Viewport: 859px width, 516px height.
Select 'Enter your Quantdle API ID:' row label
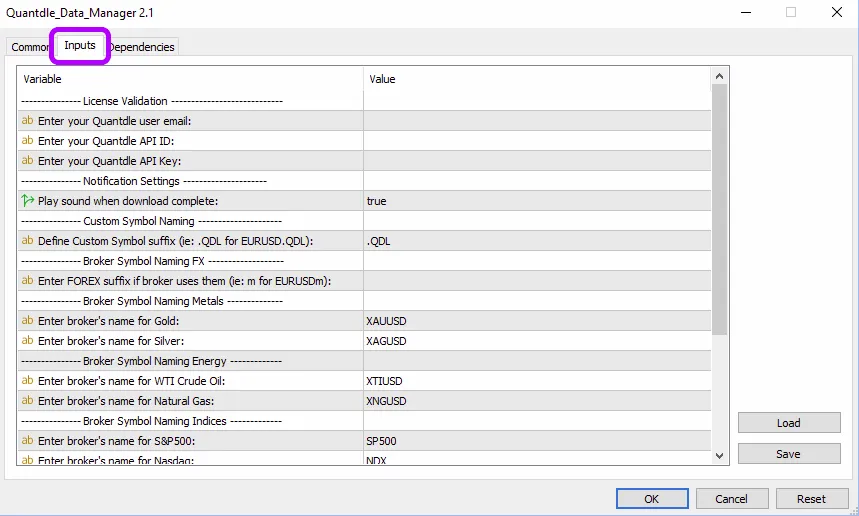pyautogui.click(x=106, y=141)
